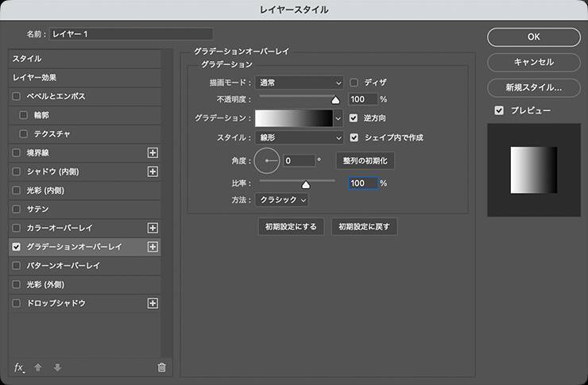Toggle the ディザ checkbox
Viewport: 588px width, 385px height.
[x=354, y=83]
